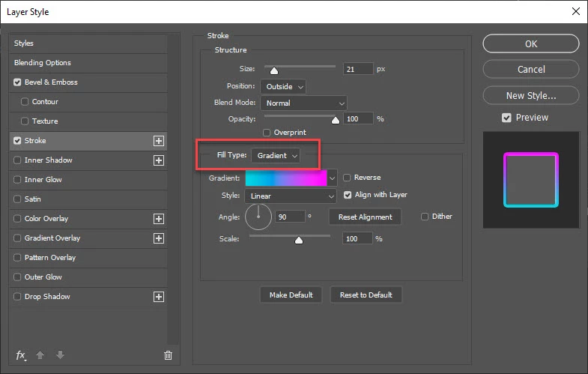Screen dimensions: 588x374
Task: Enable Satin checkbox
Action: (17, 199)
